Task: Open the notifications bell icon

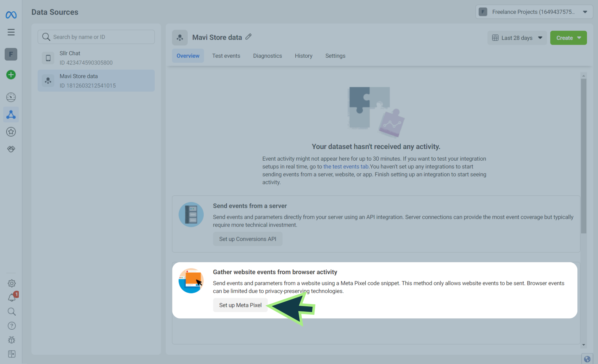Action: click(12, 297)
